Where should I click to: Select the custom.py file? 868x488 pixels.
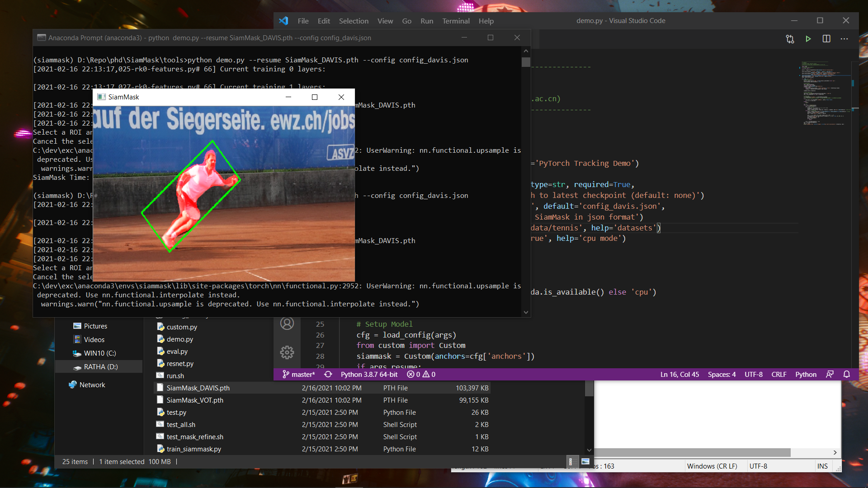[x=182, y=327]
